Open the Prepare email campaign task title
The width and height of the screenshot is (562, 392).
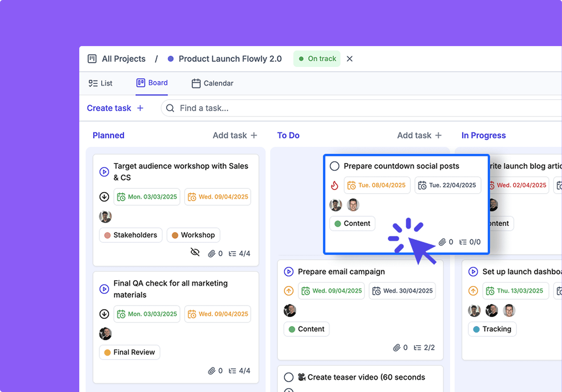(x=341, y=272)
